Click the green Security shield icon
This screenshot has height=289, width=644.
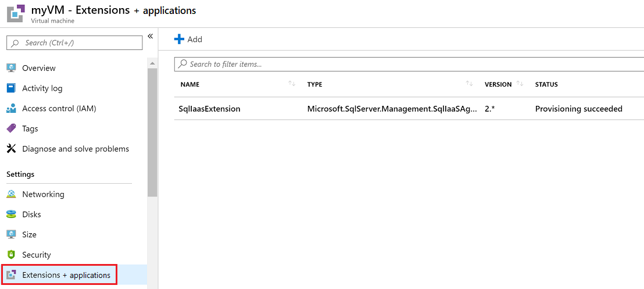coord(11,255)
